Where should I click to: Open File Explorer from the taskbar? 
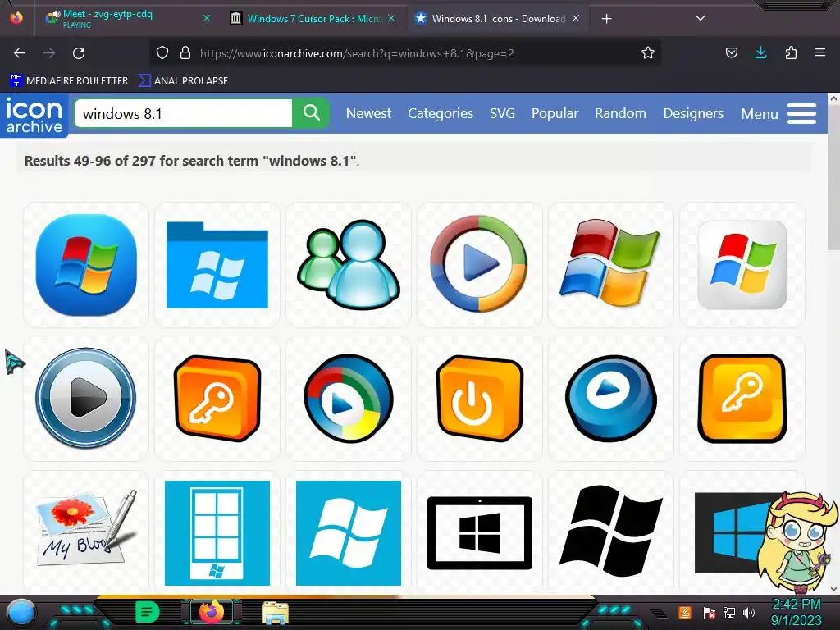tap(276, 613)
